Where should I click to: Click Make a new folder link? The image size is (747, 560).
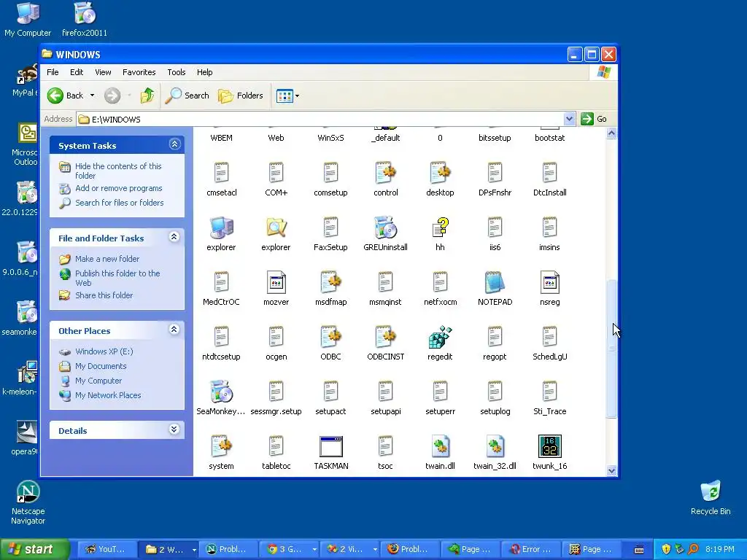tap(107, 259)
